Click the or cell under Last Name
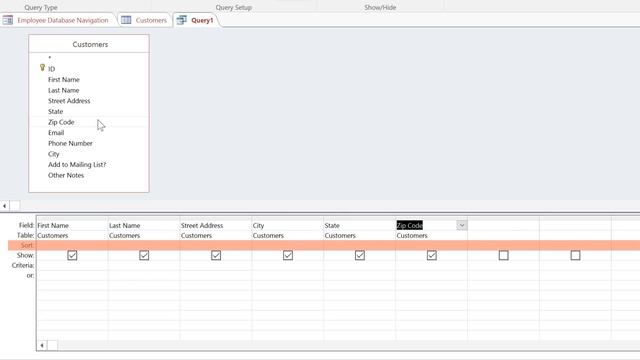The height and width of the screenshot is (360, 640). tap(144, 276)
